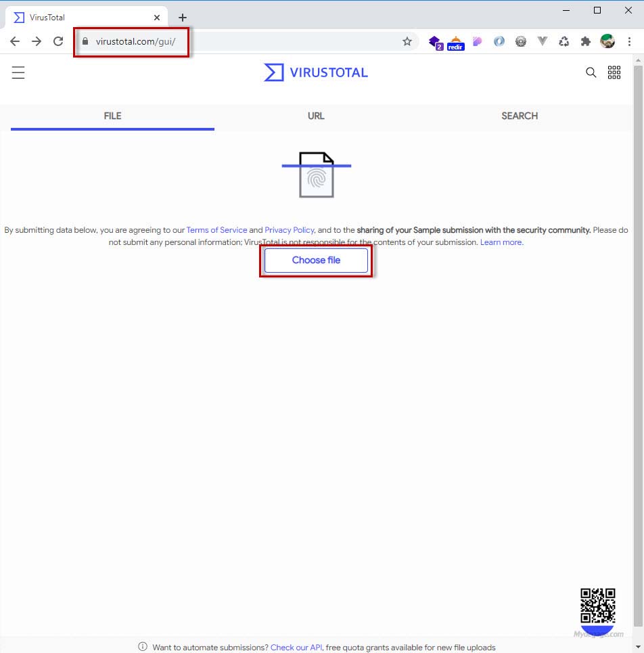Click the browser back arrow
Viewport: 644px width, 653px height.
click(x=15, y=41)
